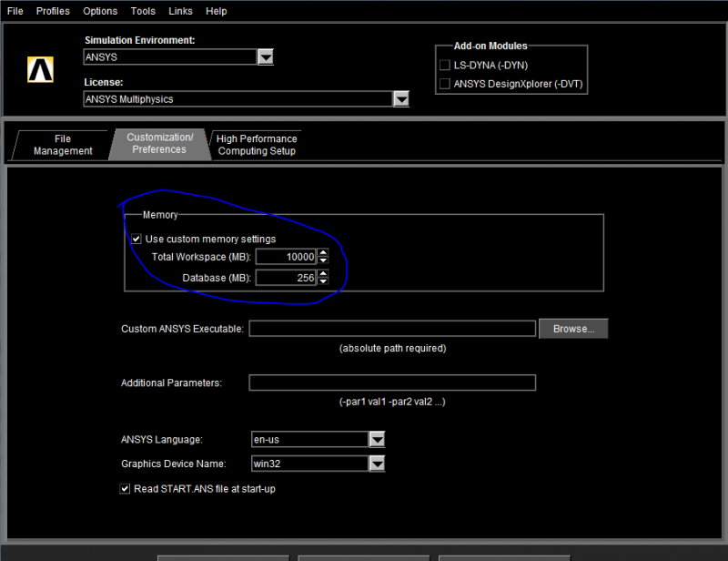Screen dimensions: 728x561
Task: Click the Additional Parameters field
Action: [392, 382]
